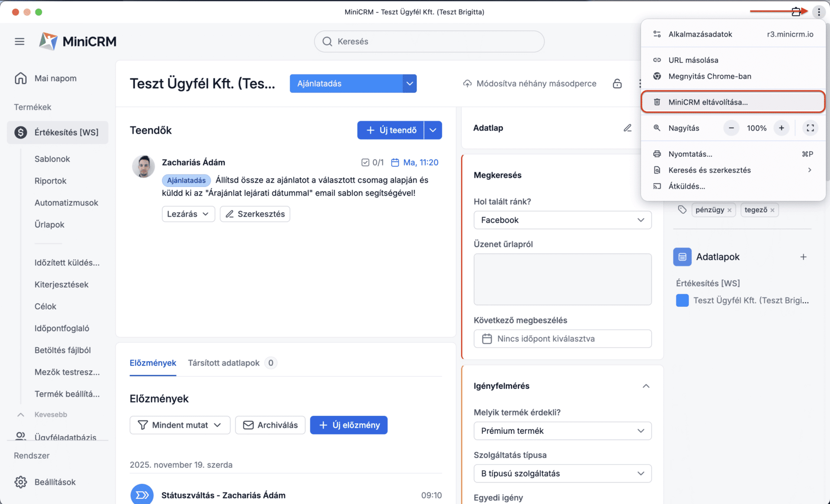The image size is (830, 504).
Task: Remove the pénzügy tag
Action: tap(729, 210)
